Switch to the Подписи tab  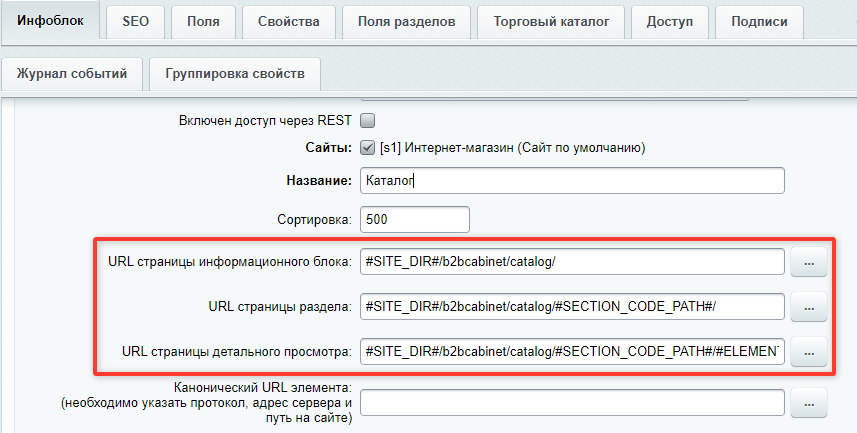(759, 22)
